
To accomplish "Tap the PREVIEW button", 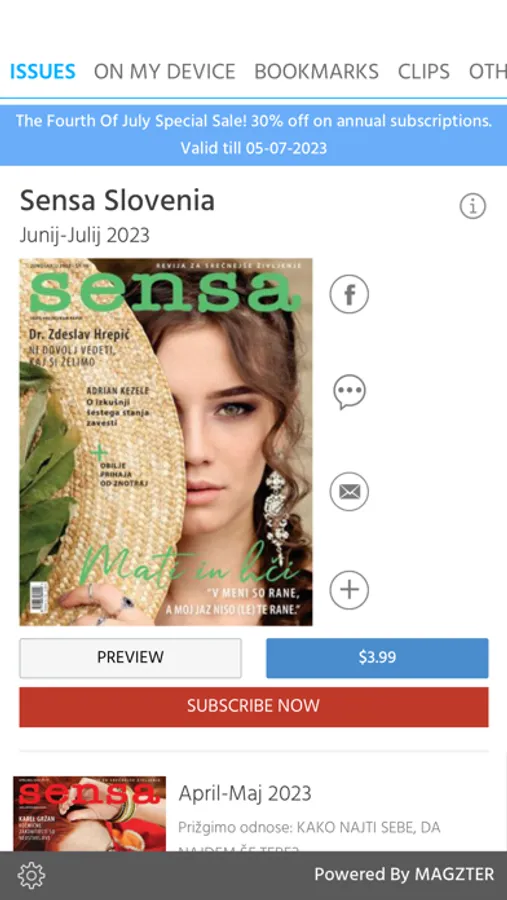I will click(x=130, y=658).
